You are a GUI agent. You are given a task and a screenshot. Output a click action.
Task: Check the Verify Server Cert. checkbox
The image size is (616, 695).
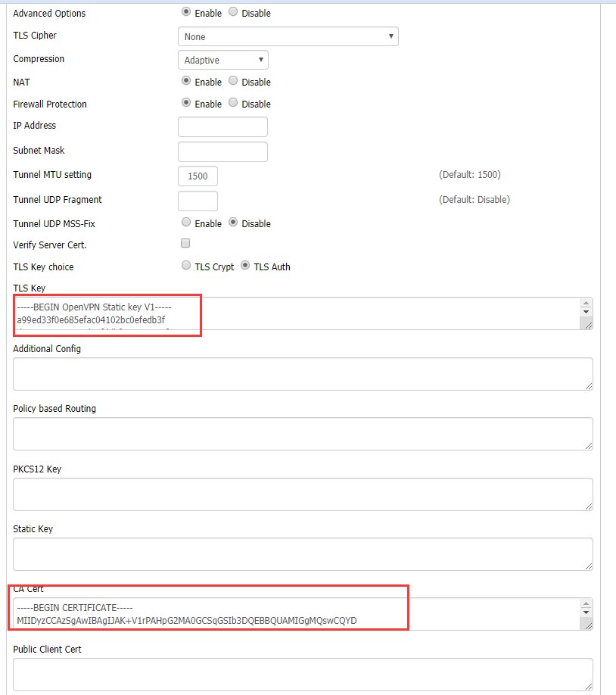point(185,243)
